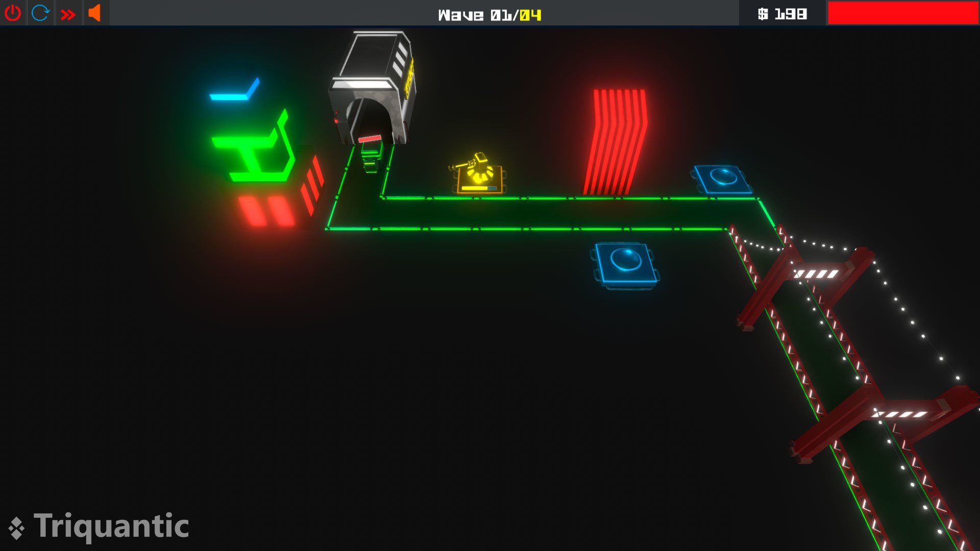
Task: Click the red striped barrier wall
Action: (x=616, y=142)
